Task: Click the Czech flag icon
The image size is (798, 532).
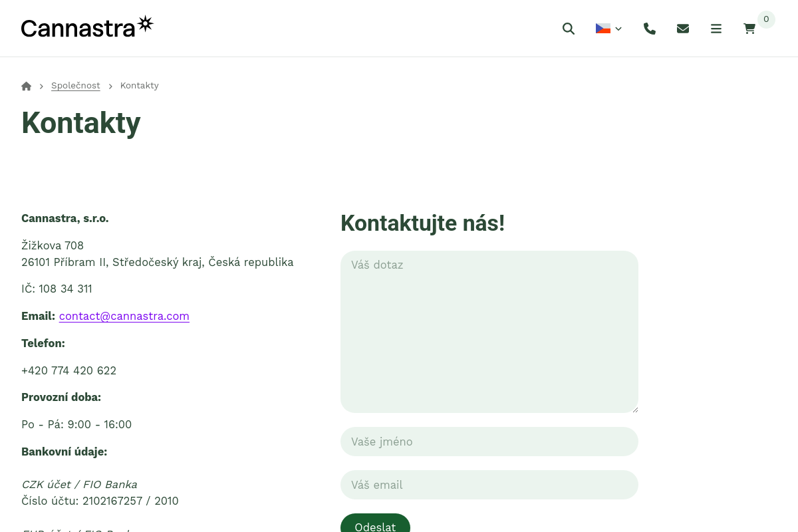Action: point(602,28)
